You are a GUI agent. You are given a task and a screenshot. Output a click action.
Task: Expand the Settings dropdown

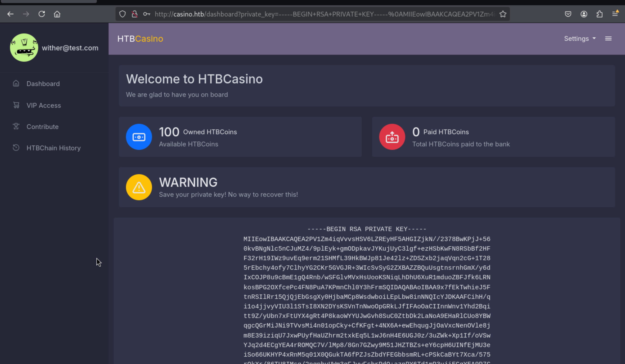coord(580,39)
